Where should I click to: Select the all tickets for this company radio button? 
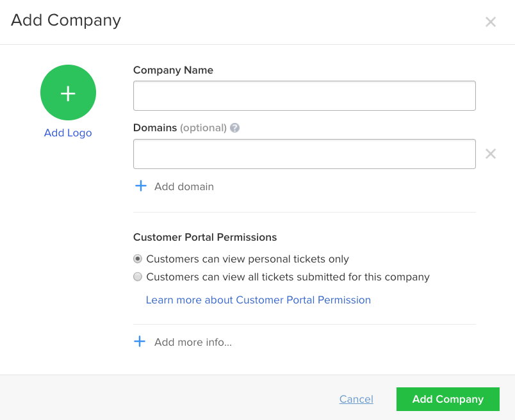coord(138,277)
